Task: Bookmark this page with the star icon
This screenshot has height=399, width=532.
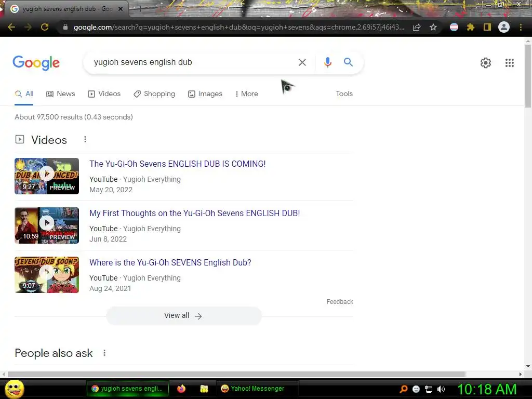Action: 433,27
